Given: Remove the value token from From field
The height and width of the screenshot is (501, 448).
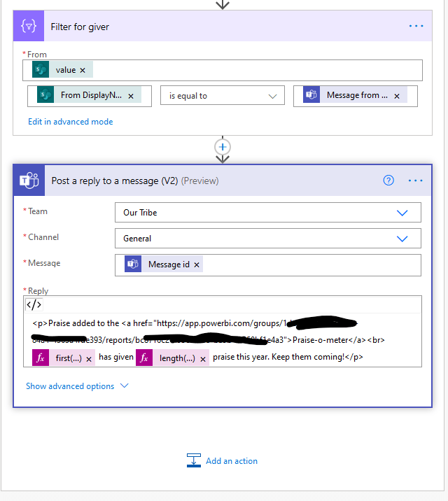Looking at the screenshot, I should 83,70.
